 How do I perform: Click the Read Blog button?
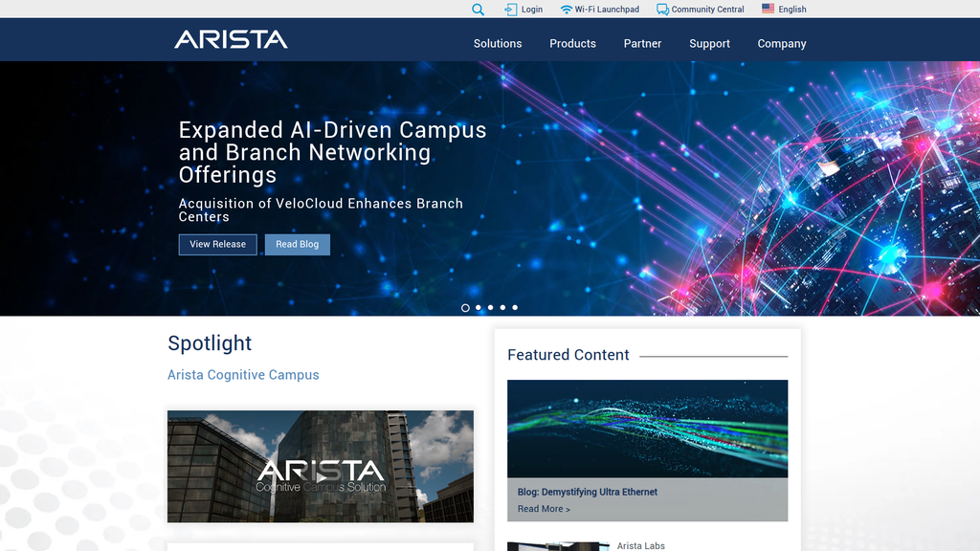tap(298, 244)
